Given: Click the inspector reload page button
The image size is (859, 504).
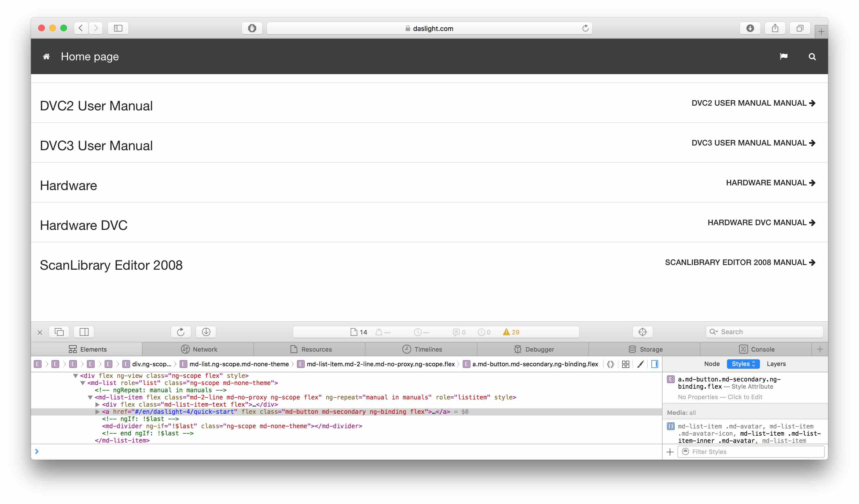Looking at the screenshot, I should coord(181,332).
